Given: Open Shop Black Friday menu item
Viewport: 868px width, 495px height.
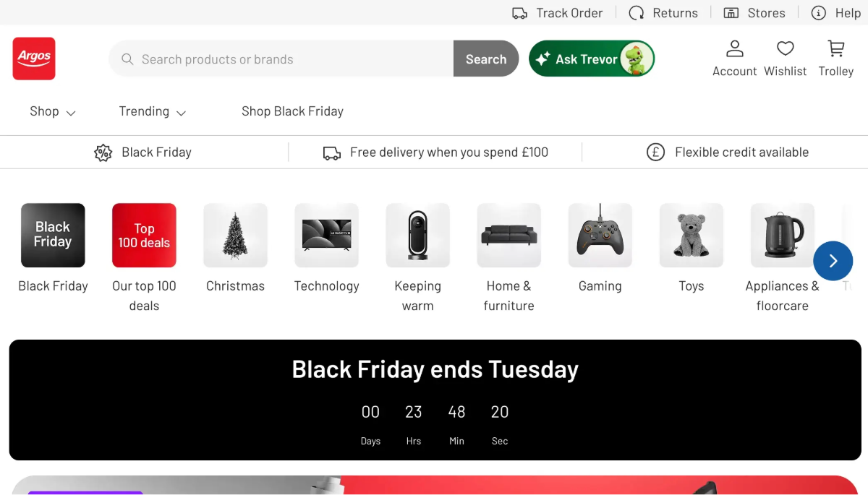Looking at the screenshot, I should [x=292, y=111].
